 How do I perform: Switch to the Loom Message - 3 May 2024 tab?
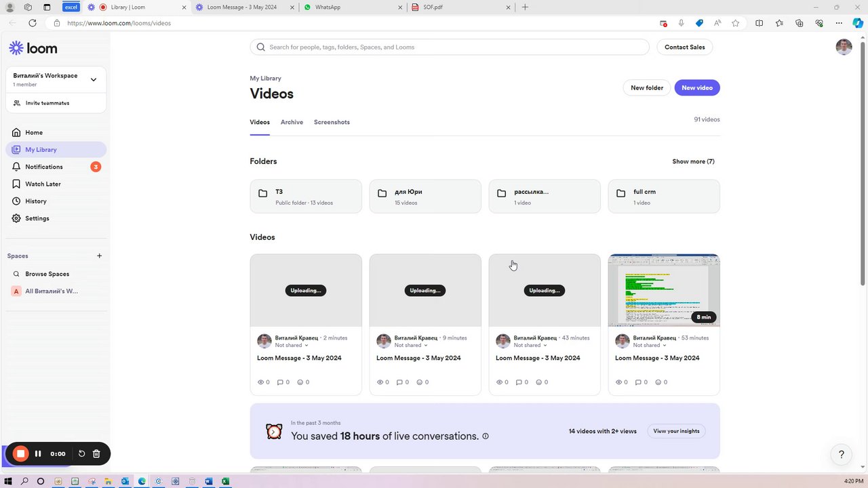click(x=244, y=7)
